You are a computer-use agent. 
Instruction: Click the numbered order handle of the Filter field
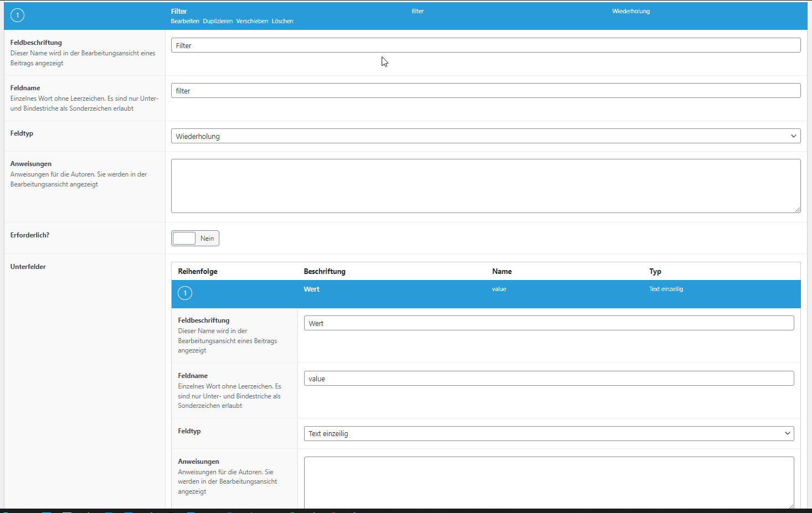[x=17, y=15]
